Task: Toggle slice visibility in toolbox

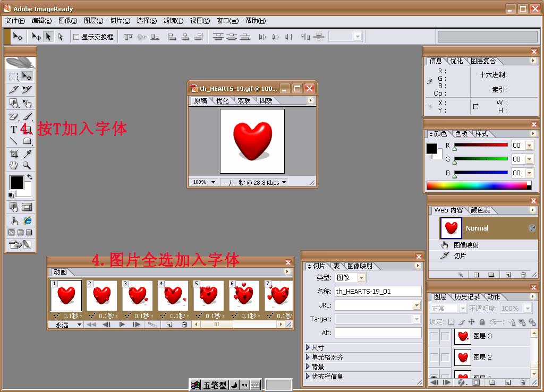Action: point(27,208)
